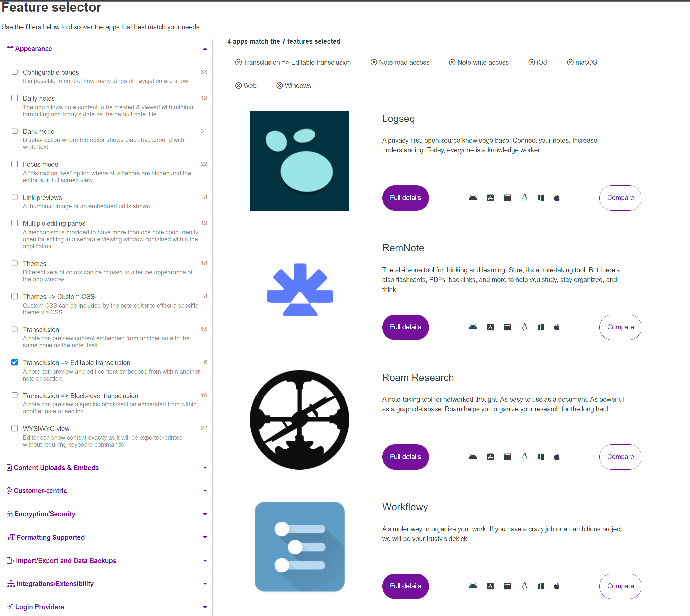Click App Store icon in Logseq row
The width and height of the screenshot is (690, 616).
(x=490, y=198)
